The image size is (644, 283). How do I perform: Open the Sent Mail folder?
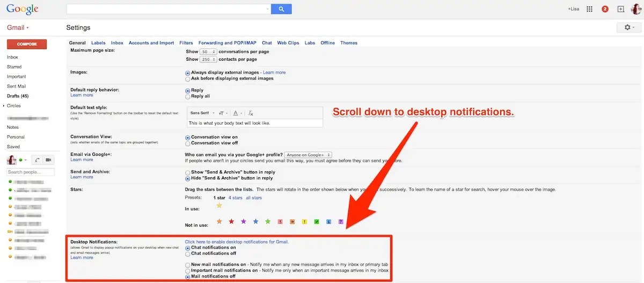click(16, 86)
